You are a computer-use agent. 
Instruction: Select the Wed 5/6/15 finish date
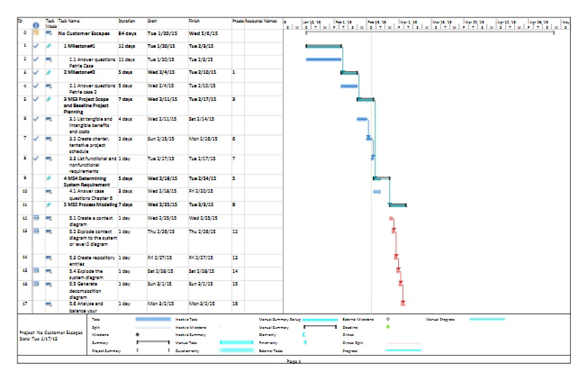coord(204,33)
